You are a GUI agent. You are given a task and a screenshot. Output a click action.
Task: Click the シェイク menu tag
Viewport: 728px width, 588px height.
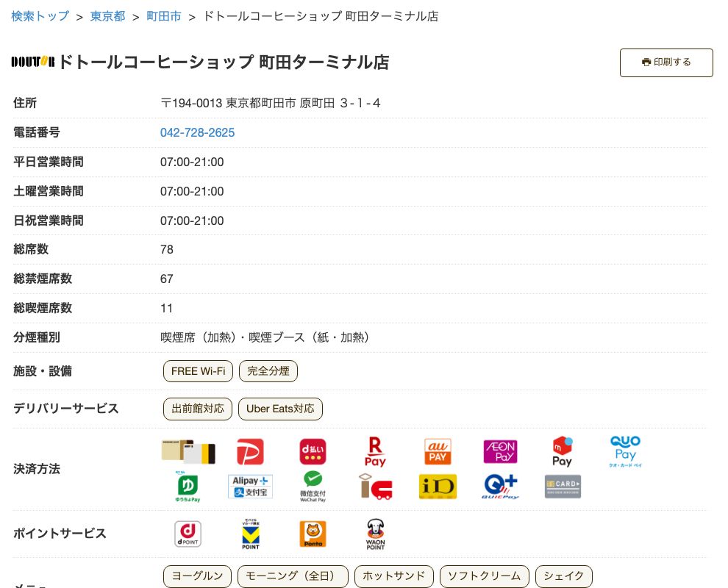[x=563, y=576]
